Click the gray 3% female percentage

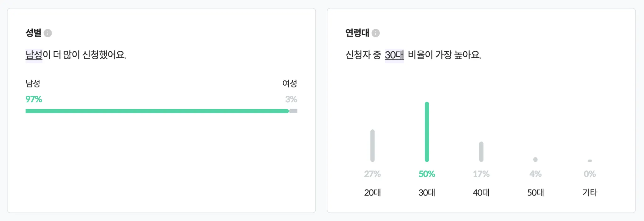(291, 99)
